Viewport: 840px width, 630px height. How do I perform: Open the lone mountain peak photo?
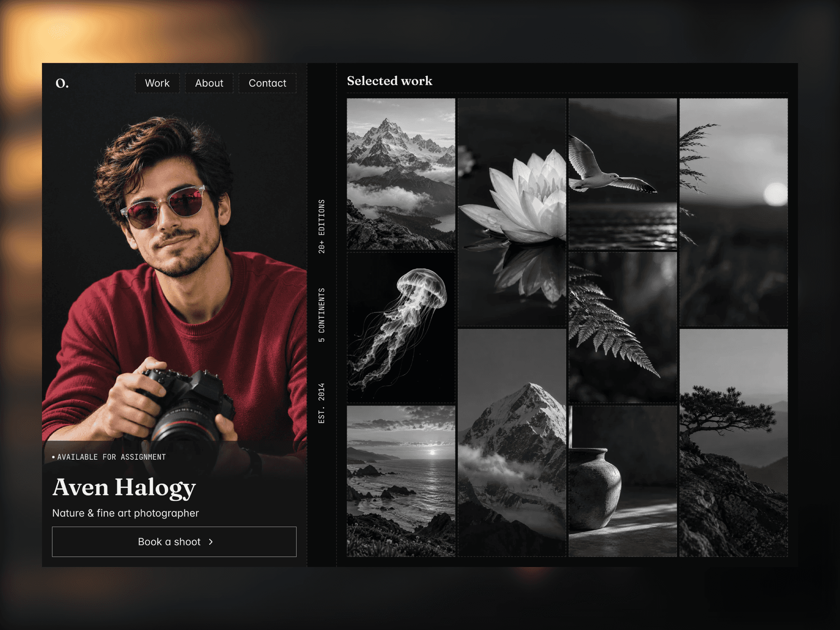[x=512, y=443]
